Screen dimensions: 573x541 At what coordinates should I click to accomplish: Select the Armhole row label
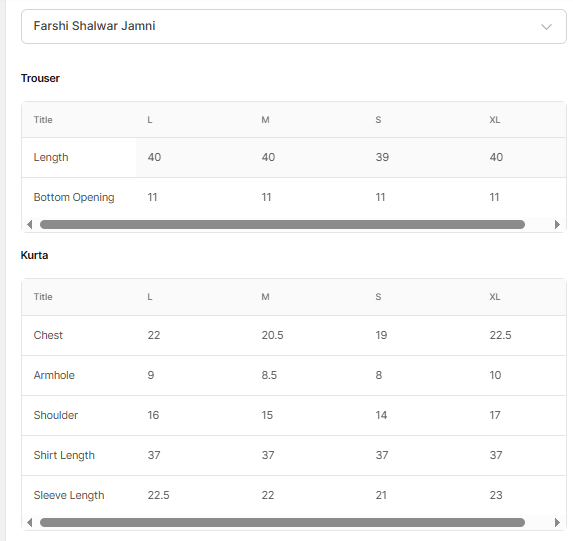click(x=54, y=375)
